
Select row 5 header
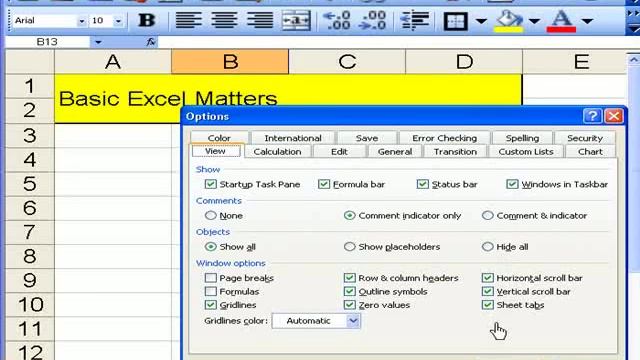(x=30, y=184)
